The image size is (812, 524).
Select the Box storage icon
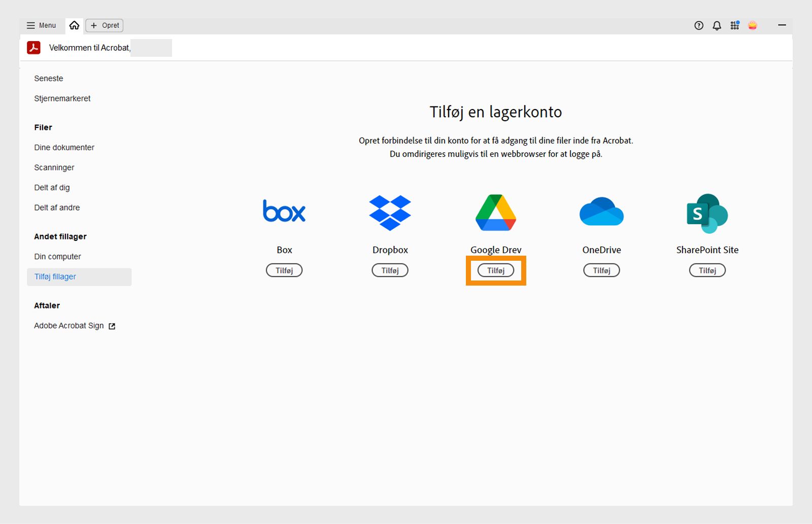[x=284, y=212]
